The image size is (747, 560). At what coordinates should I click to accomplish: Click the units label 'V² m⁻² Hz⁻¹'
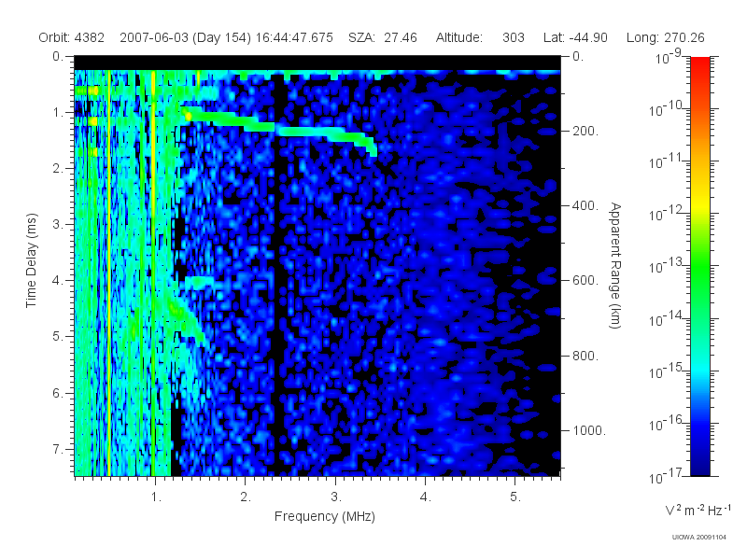(698, 510)
